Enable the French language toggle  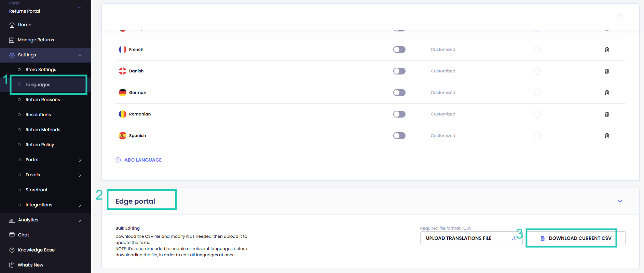[x=399, y=50]
